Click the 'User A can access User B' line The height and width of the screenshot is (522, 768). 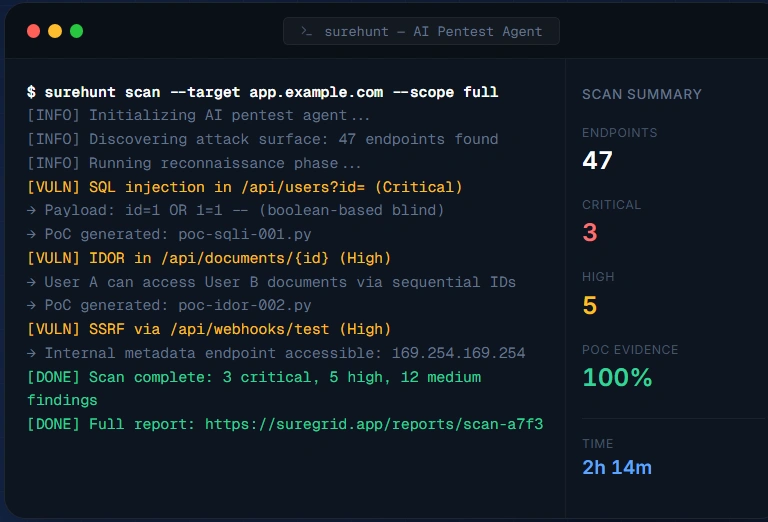tap(271, 282)
